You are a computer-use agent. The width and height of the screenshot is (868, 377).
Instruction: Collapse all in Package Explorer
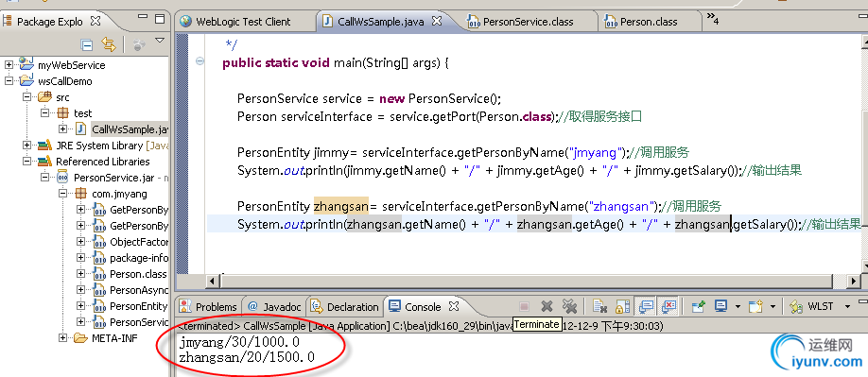pyautogui.click(x=87, y=44)
